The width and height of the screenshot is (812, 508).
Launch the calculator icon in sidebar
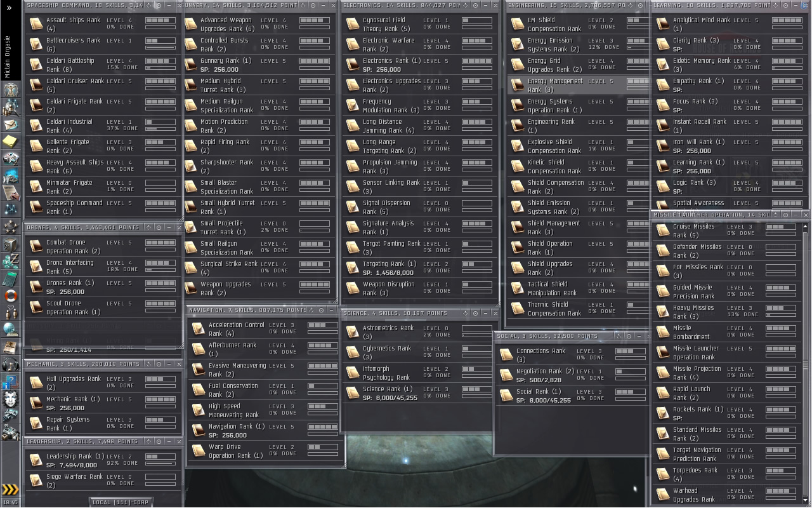[x=10, y=278]
